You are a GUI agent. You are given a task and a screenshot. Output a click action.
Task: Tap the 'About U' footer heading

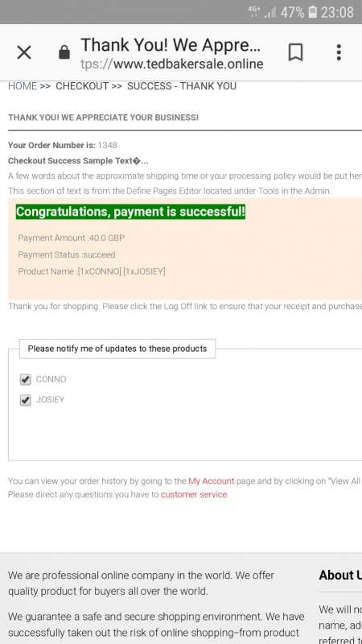[340, 575]
